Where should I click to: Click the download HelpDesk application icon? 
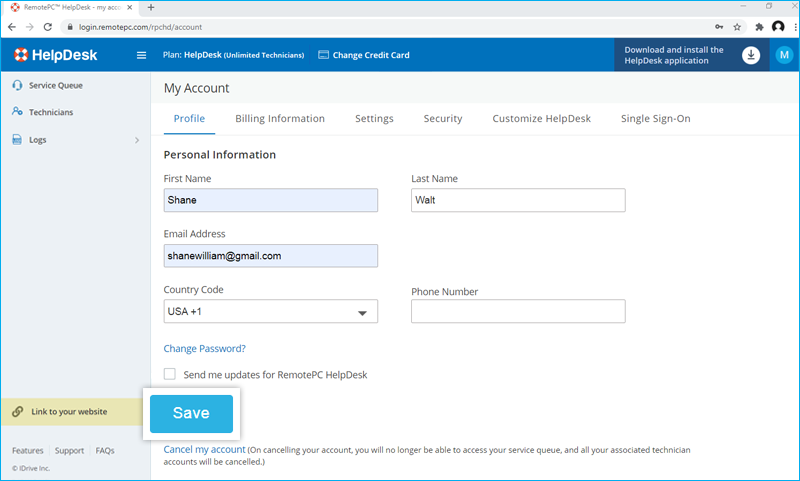[751, 55]
